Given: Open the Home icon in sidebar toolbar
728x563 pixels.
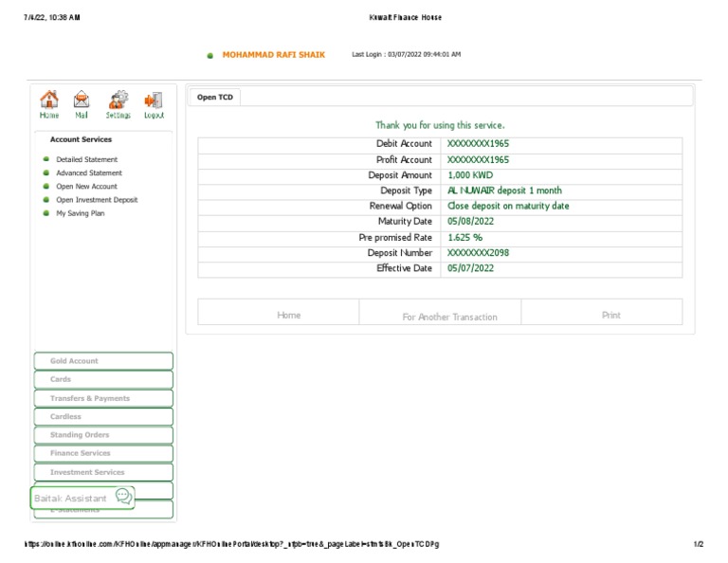Looking at the screenshot, I should (x=49, y=100).
